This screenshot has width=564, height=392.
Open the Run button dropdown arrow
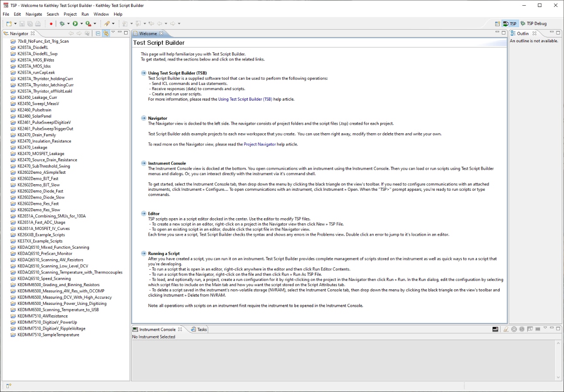[81, 24]
